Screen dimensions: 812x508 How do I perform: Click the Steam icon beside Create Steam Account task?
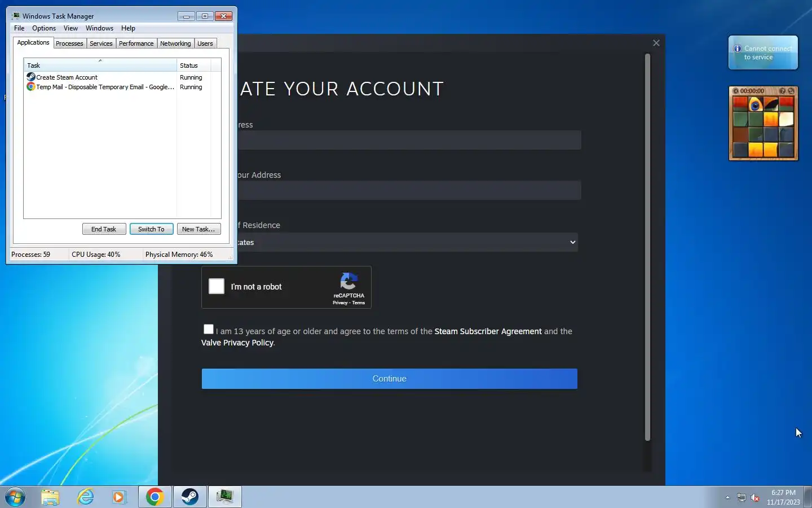click(x=31, y=77)
